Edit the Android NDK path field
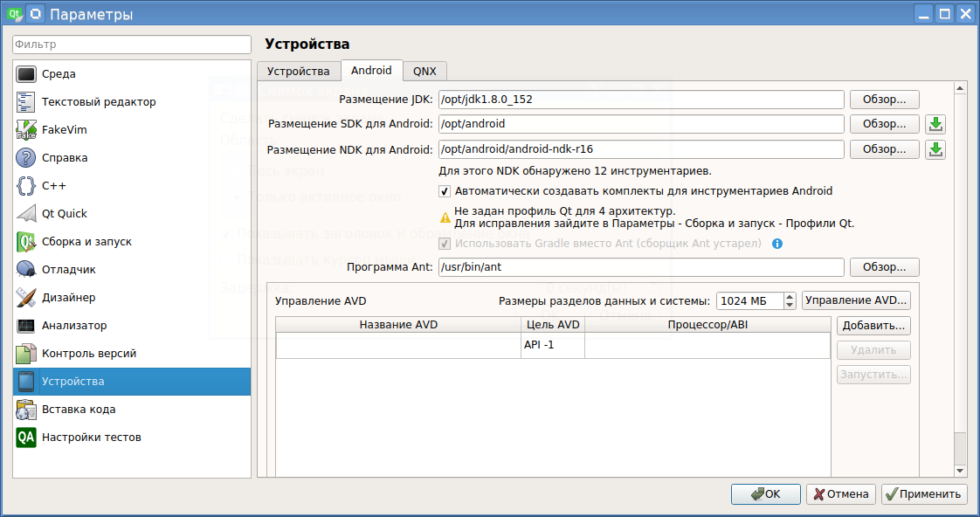This screenshot has height=517, width=980. click(641, 149)
